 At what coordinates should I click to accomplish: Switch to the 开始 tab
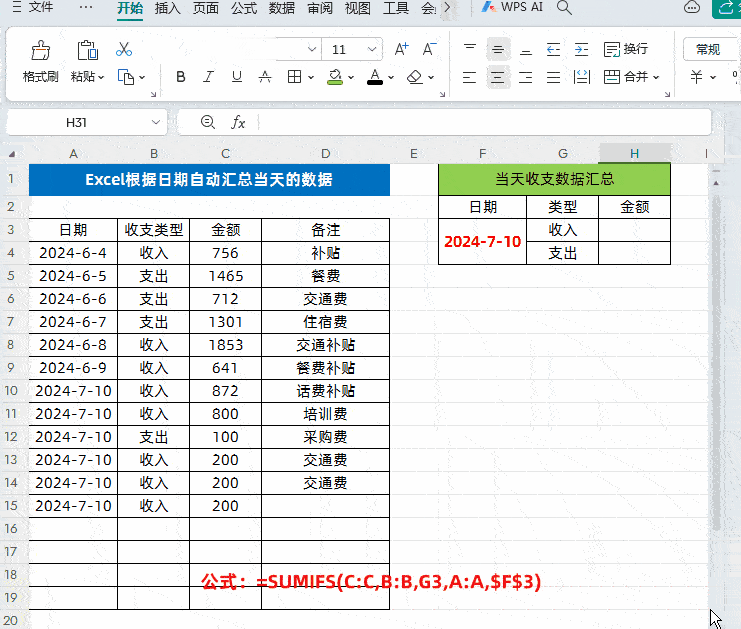pyautogui.click(x=130, y=8)
